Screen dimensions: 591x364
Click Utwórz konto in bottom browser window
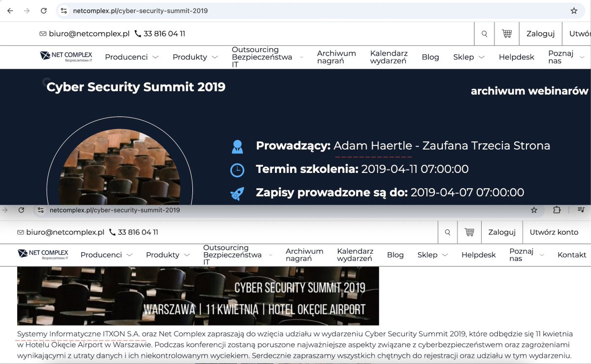554,232
